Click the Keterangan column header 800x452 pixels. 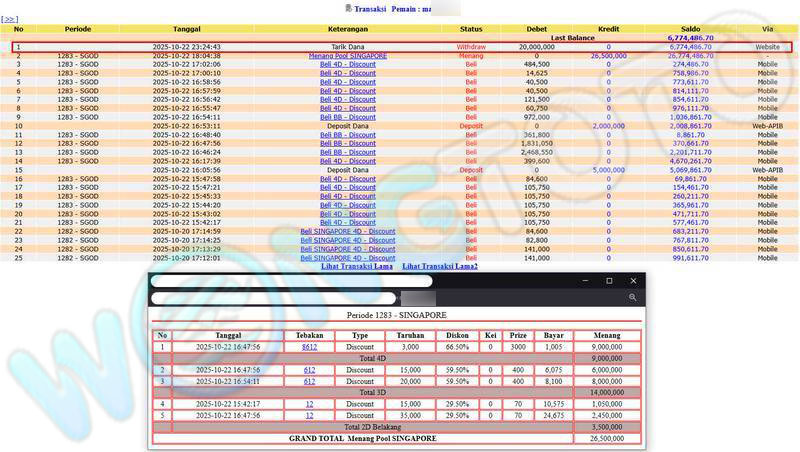pyautogui.click(x=348, y=29)
